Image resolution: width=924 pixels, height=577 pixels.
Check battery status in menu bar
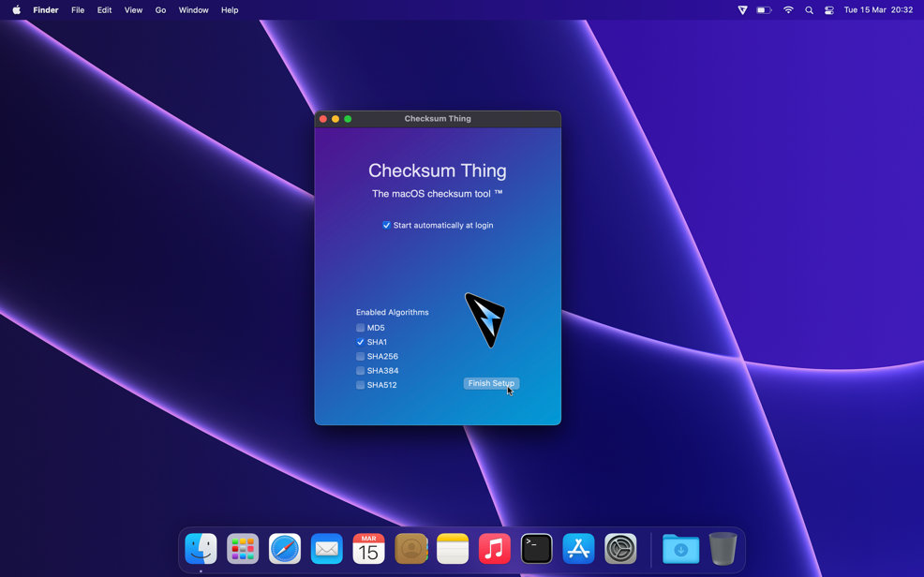pos(765,10)
